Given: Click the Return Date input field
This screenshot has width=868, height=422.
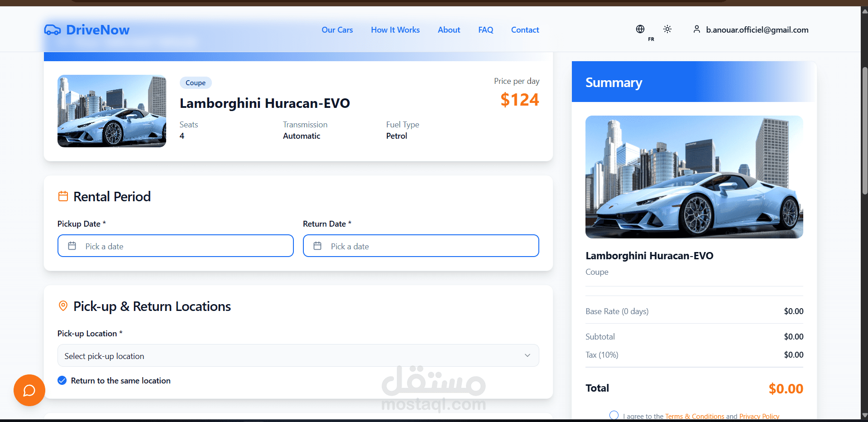Looking at the screenshot, I should pos(421,246).
